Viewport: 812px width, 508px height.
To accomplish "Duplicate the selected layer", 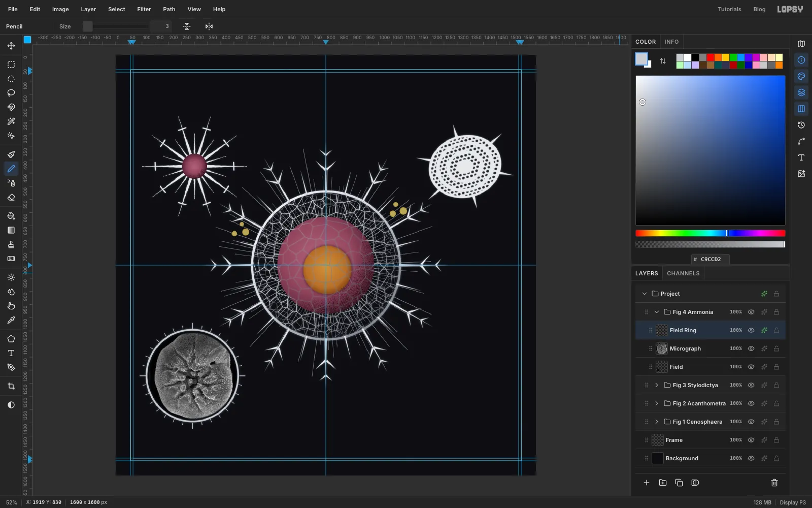I will click(679, 483).
